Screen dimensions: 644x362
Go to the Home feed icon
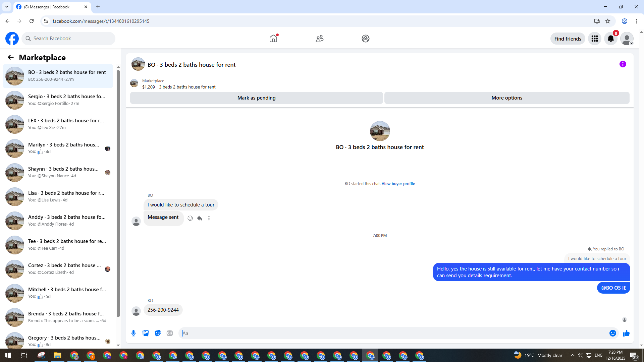click(x=273, y=39)
